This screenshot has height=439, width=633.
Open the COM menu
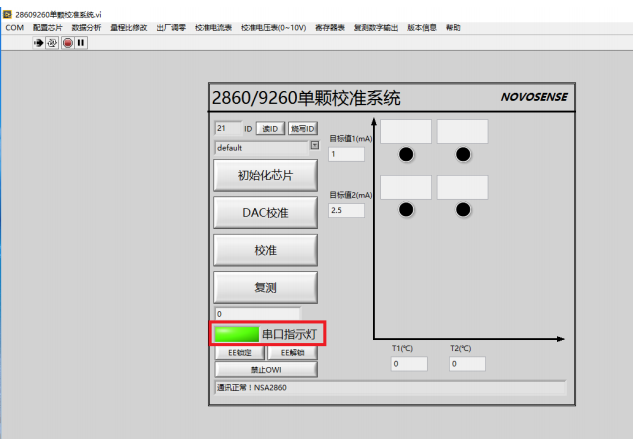coord(14,28)
